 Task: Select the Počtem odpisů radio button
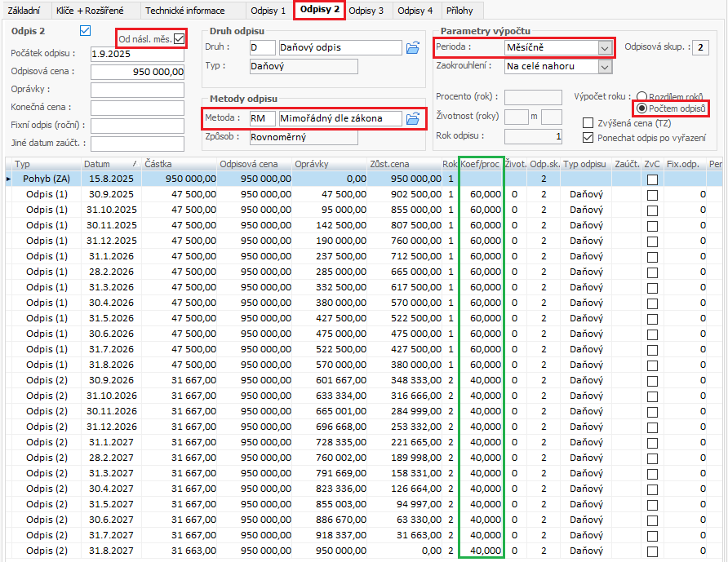(x=641, y=108)
